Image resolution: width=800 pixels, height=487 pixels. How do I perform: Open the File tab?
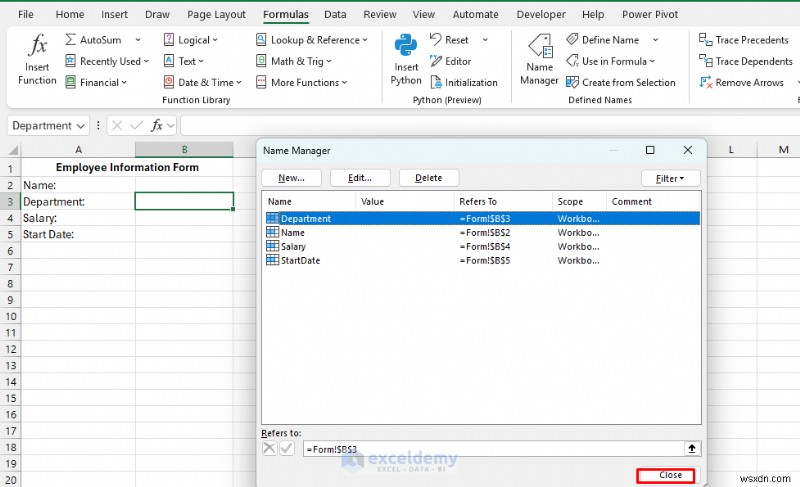point(26,14)
